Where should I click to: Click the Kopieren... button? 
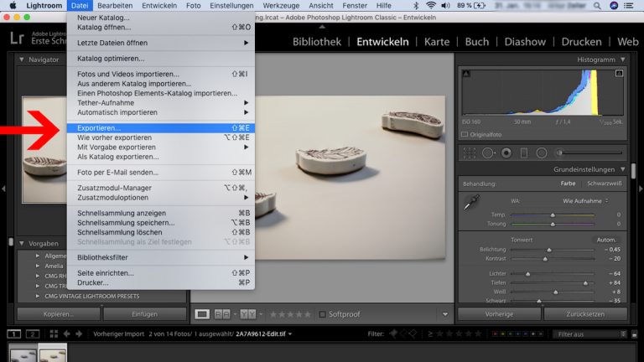(x=59, y=314)
